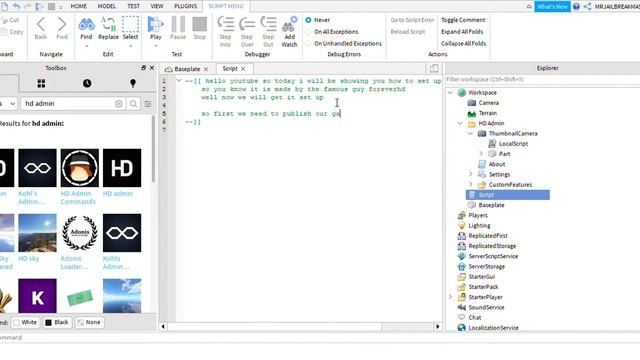Click Reload Script
Viewport: 640px width, 360px height.
tap(408, 31)
